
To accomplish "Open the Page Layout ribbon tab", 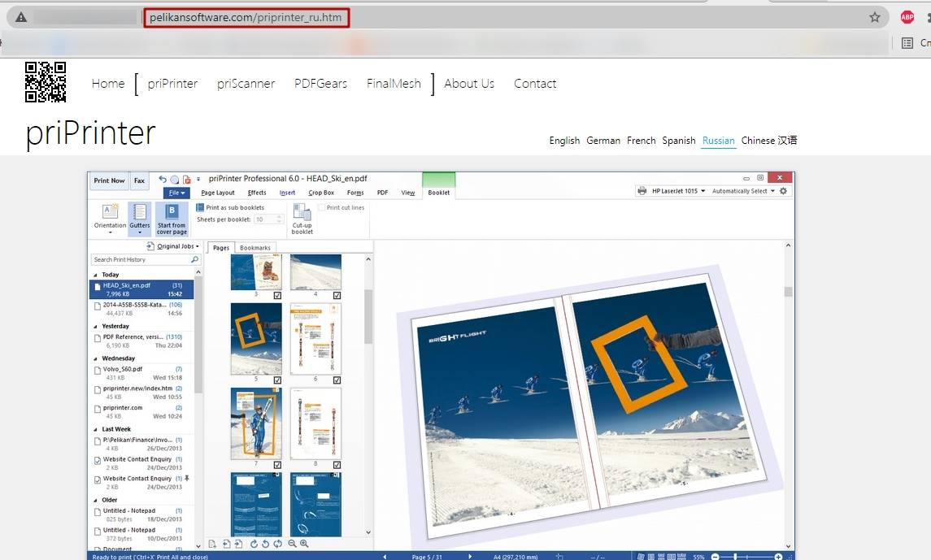I will (218, 193).
